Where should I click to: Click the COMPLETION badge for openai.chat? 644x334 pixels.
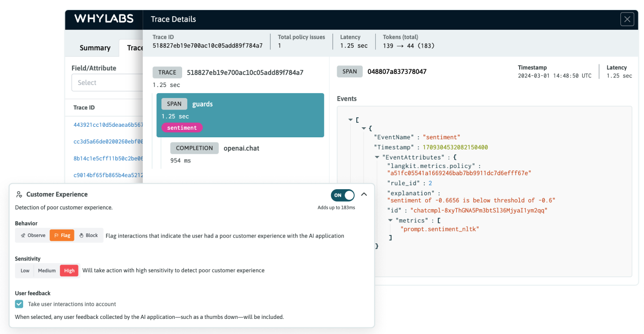(194, 148)
